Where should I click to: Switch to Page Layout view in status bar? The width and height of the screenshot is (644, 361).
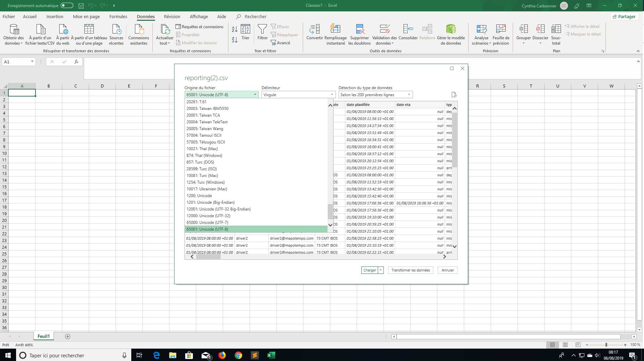(x=565, y=345)
